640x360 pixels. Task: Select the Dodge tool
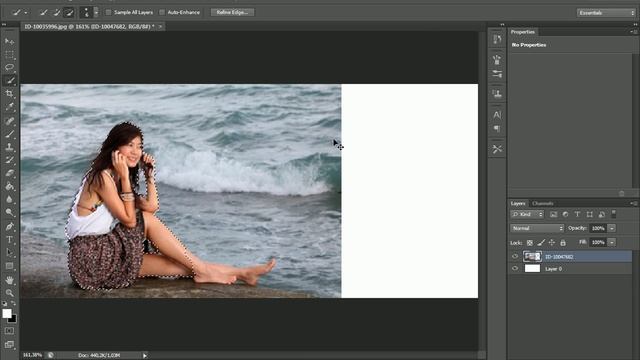point(9,213)
